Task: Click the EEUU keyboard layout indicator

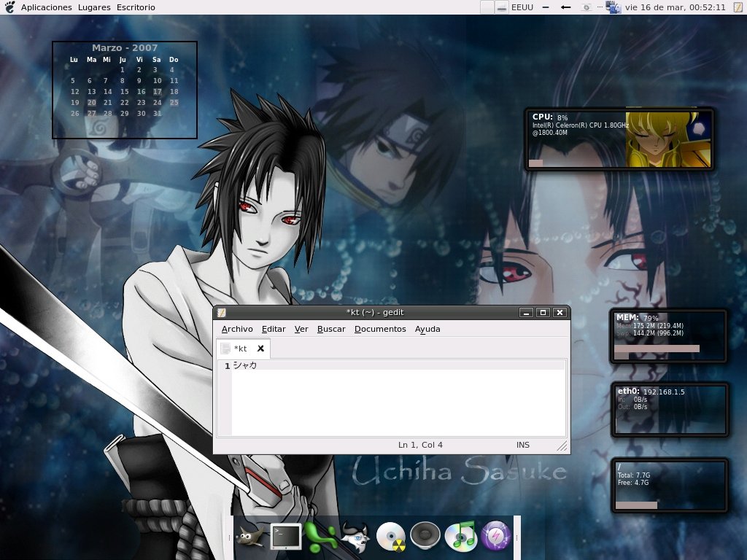Action: (522, 7)
